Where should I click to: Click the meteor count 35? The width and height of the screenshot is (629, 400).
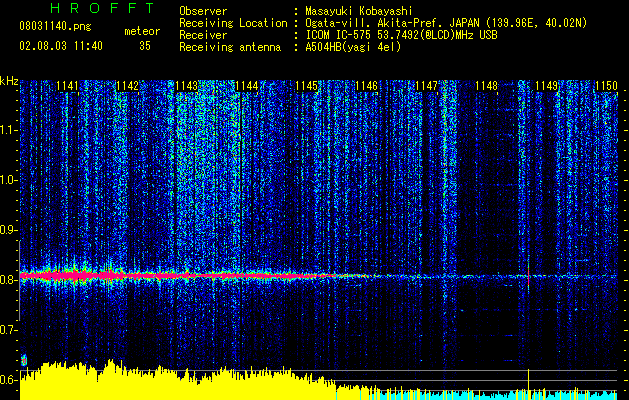point(145,46)
